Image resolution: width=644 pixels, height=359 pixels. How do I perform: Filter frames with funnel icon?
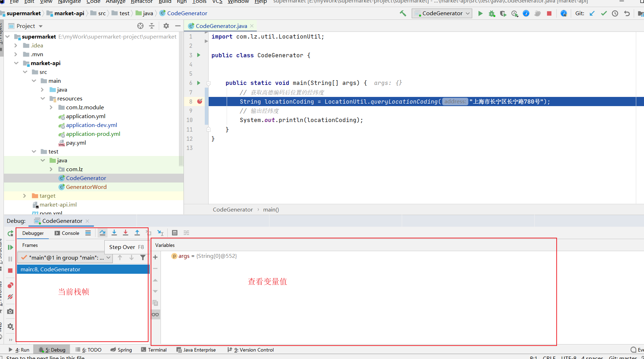point(143,257)
